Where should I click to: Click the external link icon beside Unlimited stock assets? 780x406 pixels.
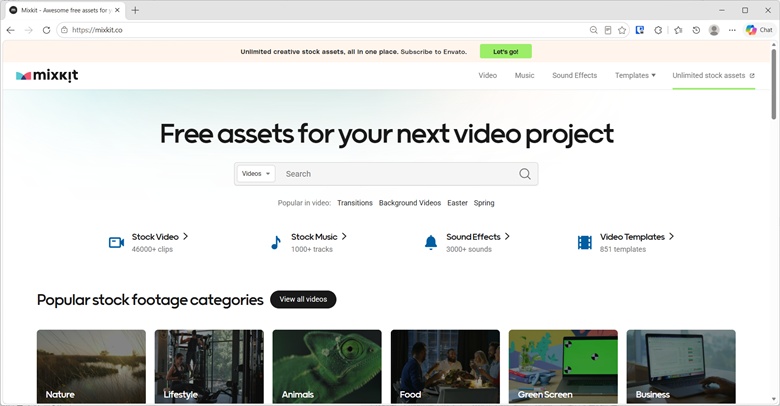pos(752,76)
